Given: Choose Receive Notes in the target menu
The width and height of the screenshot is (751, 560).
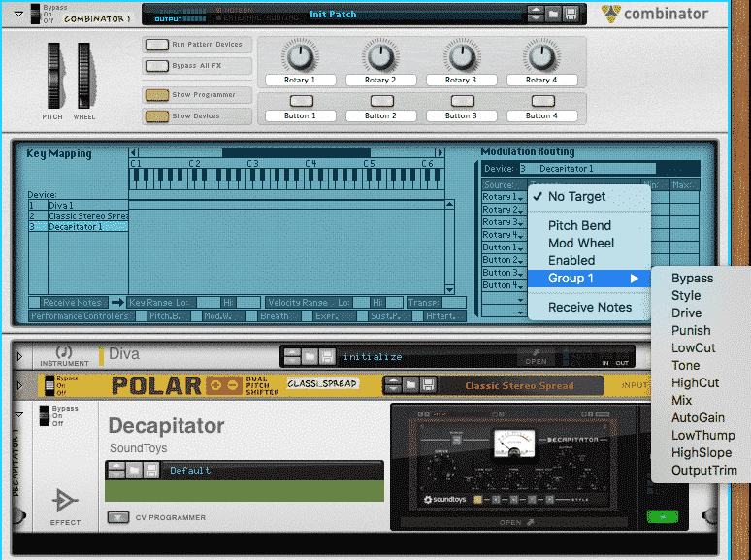Looking at the screenshot, I should pyautogui.click(x=589, y=307).
